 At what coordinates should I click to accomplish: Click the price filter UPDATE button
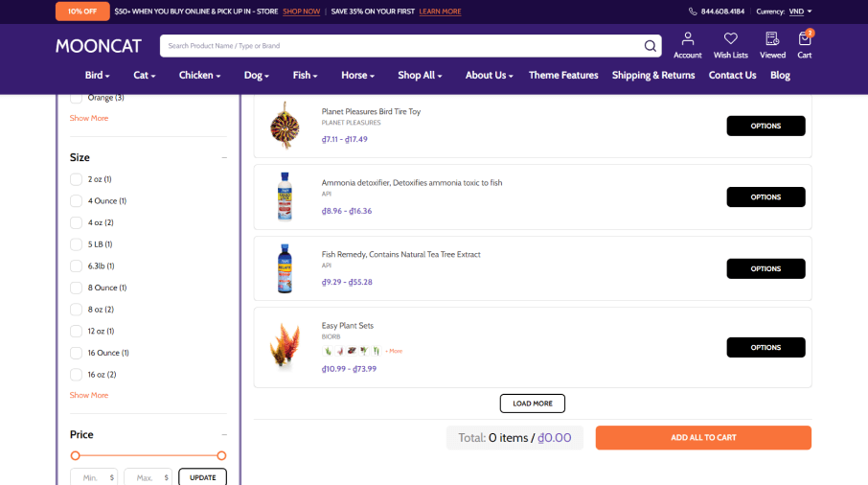(x=202, y=477)
